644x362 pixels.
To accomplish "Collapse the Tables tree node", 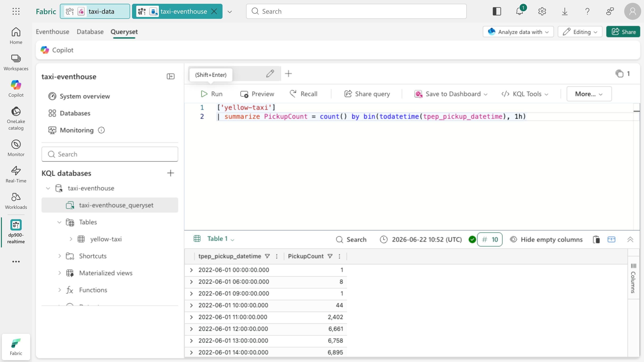I will [59, 222].
